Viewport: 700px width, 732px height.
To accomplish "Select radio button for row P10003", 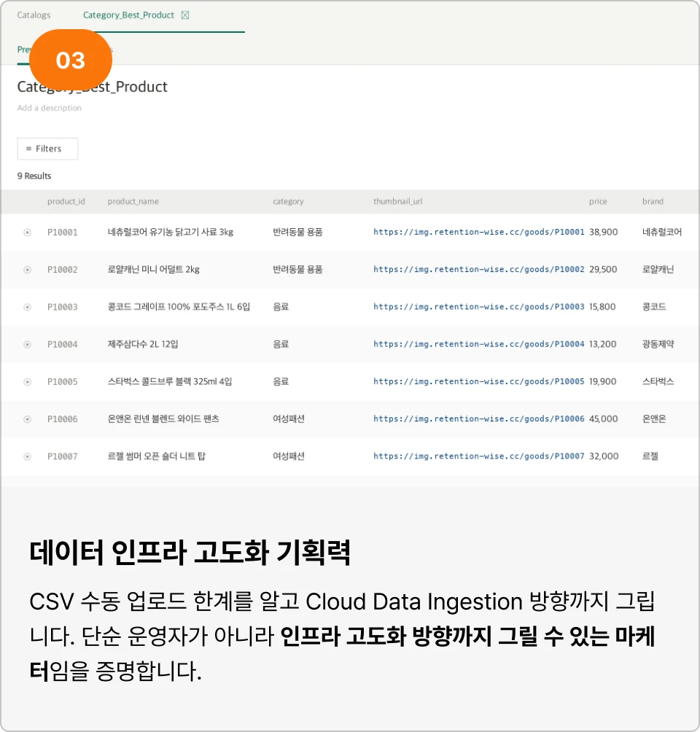I will [x=28, y=307].
